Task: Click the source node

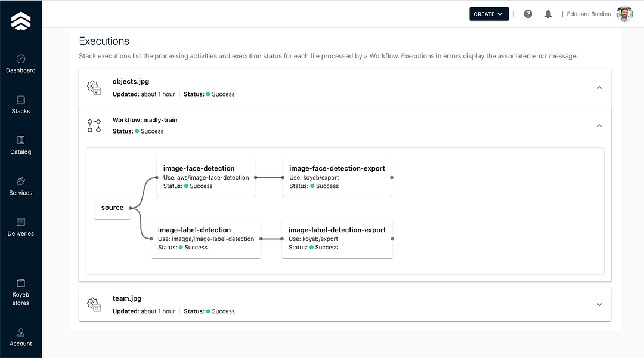Action: (112, 208)
